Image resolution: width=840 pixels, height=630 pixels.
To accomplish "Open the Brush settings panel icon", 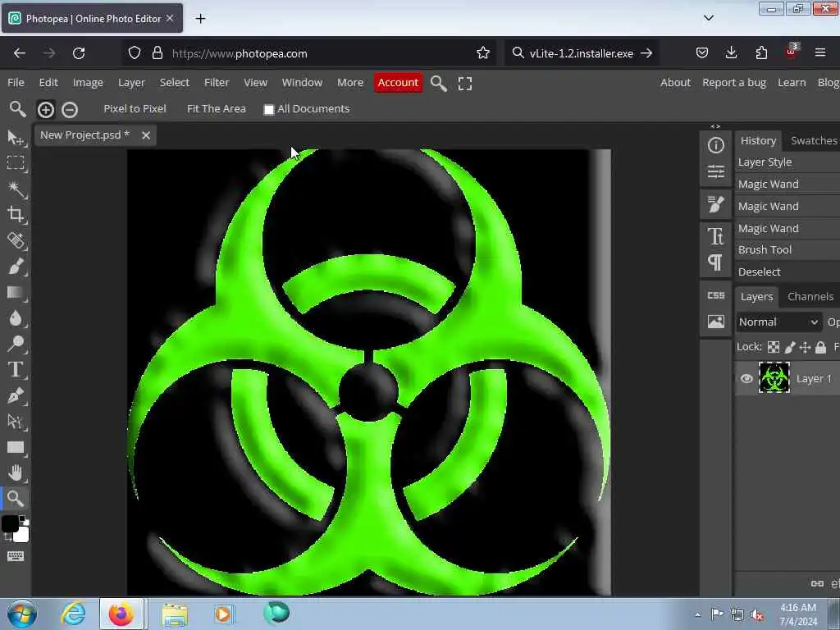I will (x=715, y=204).
